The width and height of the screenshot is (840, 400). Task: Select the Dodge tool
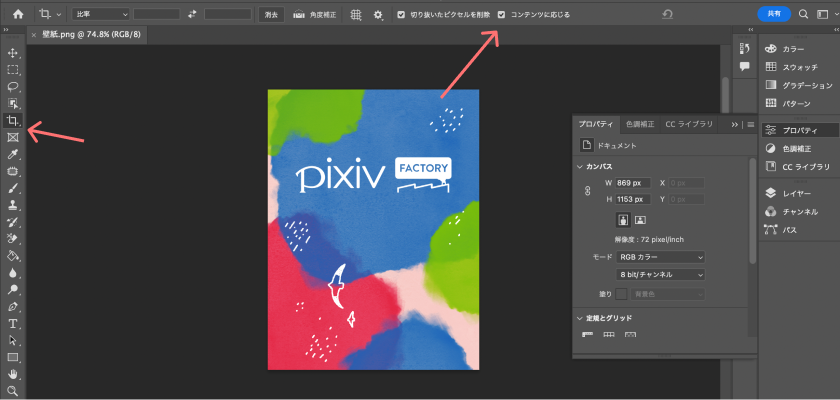pyautogui.click(x=12, y=290)
